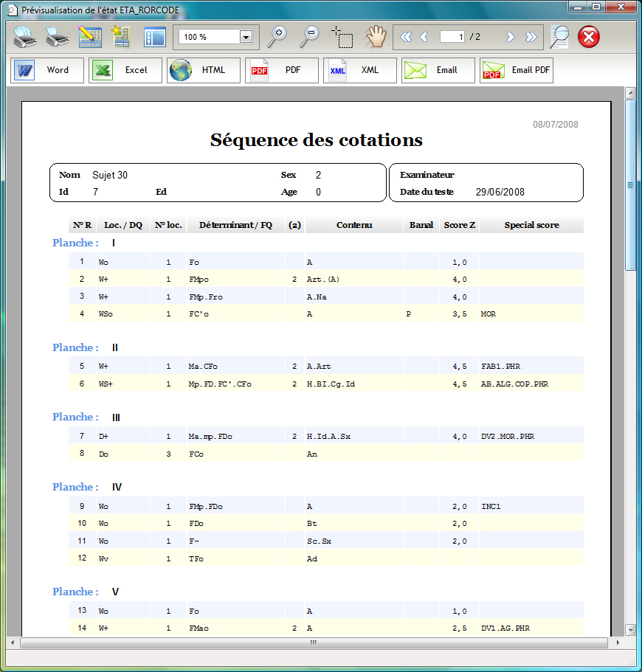Jump to the first page
The height and width of the screenshot is (672, 642).
pos(405,37)
